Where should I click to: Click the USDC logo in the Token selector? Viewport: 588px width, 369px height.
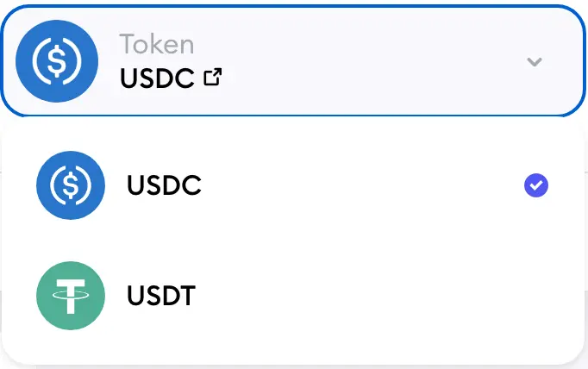tap(57, 60)
